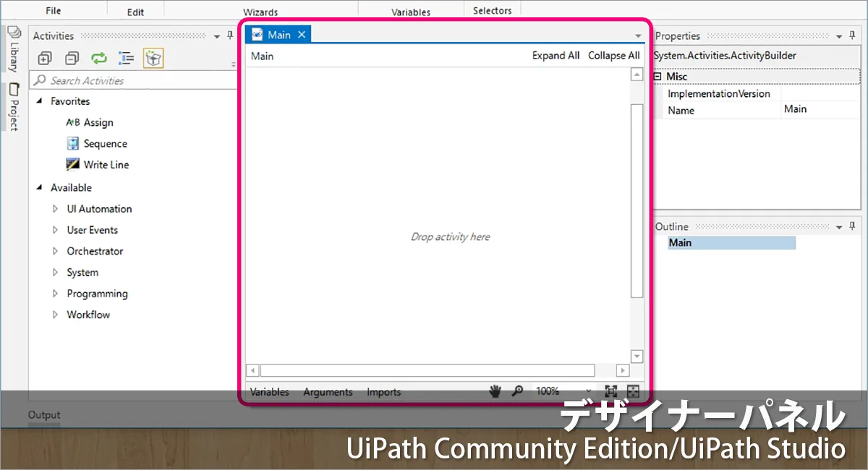Click Collapse All icon in Activities toolbar
This screenshot has width=868, height=470.
(x=72, y=59)
